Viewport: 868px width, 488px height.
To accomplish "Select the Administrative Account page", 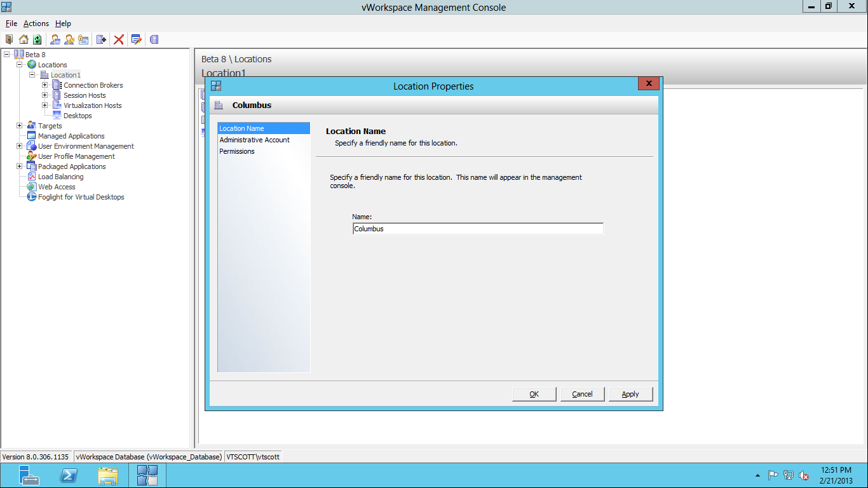I will point(264,140).
